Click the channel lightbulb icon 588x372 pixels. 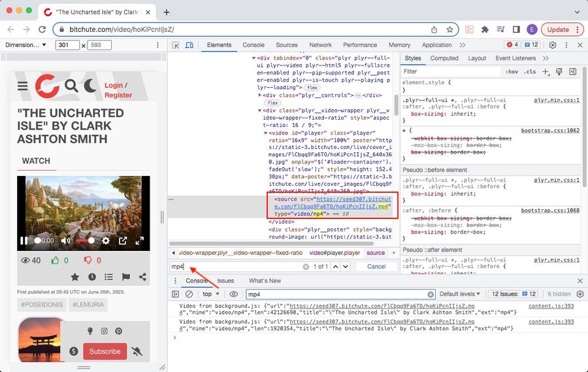point(90,331)
